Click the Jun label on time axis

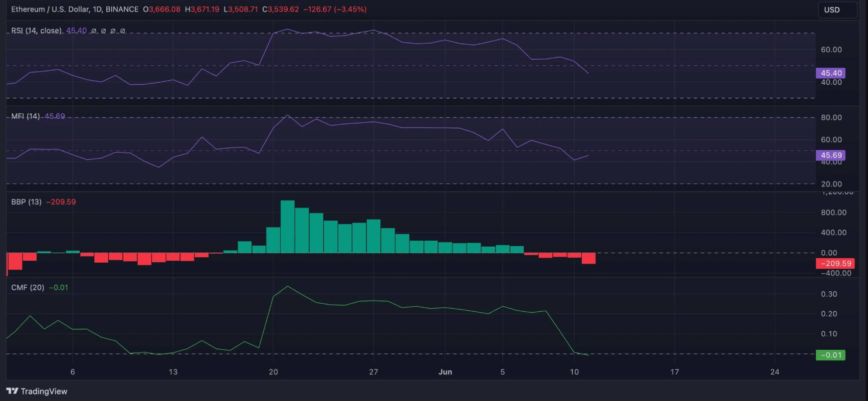tap(445, 372)
